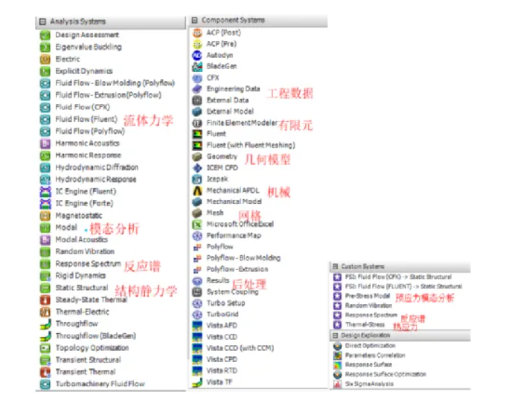This screenshot has width=532, height=409.
Task: Select Mesh component system
Action: click(215, 213)
